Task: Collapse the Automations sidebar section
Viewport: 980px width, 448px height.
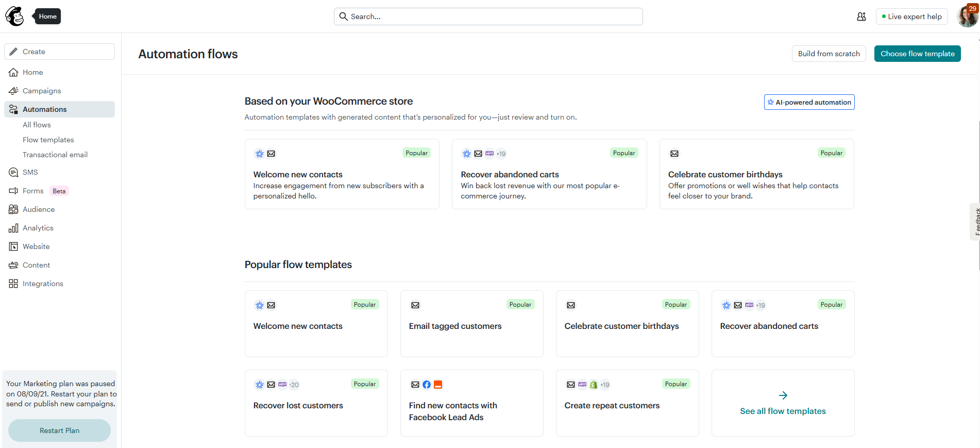Action: 44,109
